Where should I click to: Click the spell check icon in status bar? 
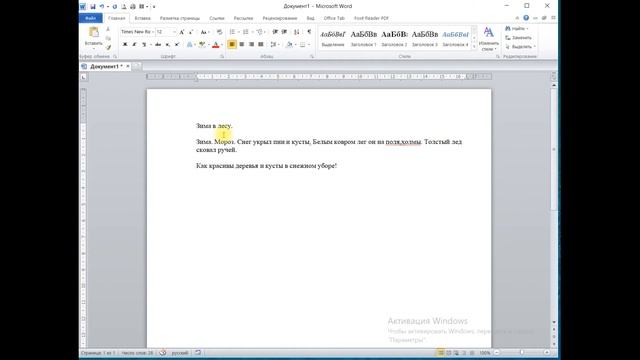[x=162, y=353]
